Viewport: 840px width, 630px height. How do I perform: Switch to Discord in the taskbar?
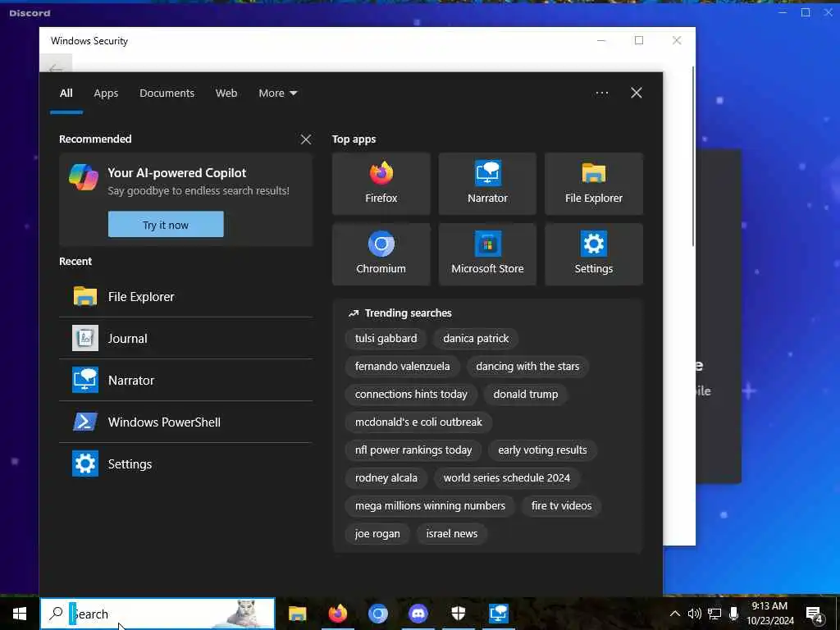[418, 614]
